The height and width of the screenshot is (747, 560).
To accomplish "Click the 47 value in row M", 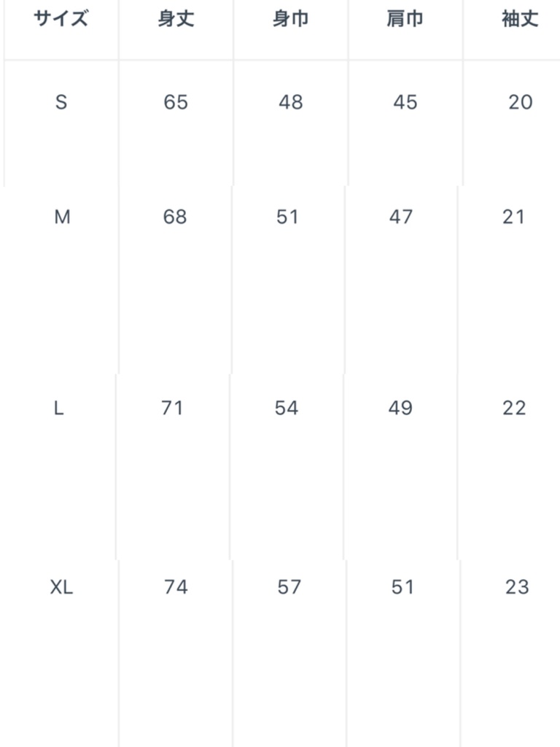I will [401, 217].
